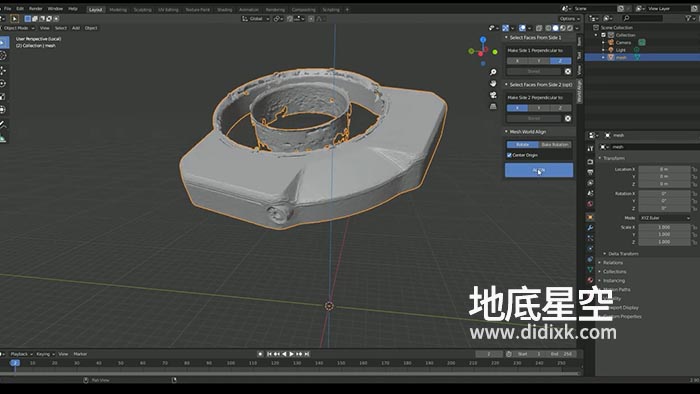Click eyedropper beside Side 2 Stored field
Viewport: 700px width, 394px height.
pyautogui.click(x=567, y=119)
